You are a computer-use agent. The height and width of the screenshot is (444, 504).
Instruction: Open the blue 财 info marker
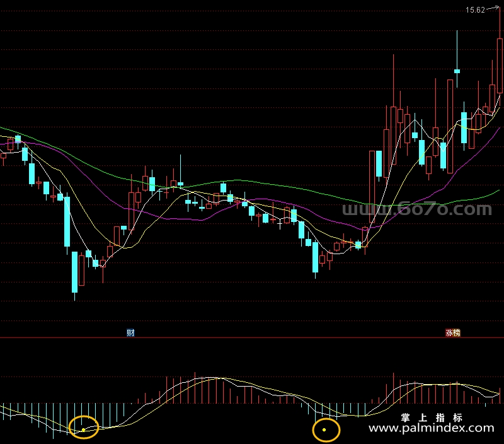click(130, 332)
